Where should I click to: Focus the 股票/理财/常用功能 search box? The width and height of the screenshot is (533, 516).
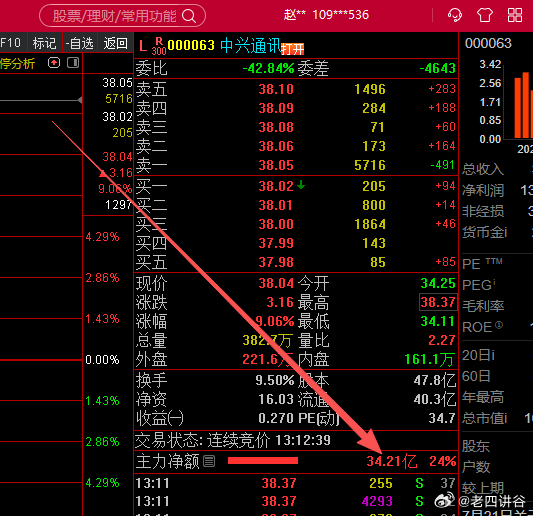pos(122,16)
